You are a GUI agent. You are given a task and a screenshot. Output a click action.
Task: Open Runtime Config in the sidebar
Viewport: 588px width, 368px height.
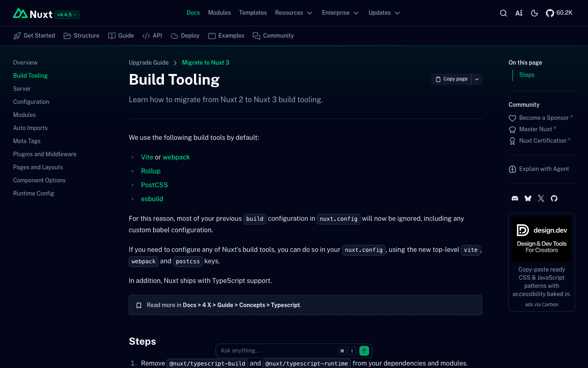[x=33, y=193]
